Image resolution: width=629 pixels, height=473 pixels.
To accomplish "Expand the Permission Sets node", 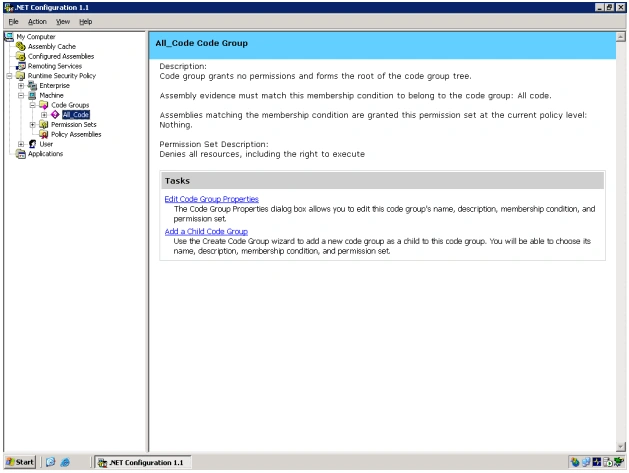I will (32, 125).
